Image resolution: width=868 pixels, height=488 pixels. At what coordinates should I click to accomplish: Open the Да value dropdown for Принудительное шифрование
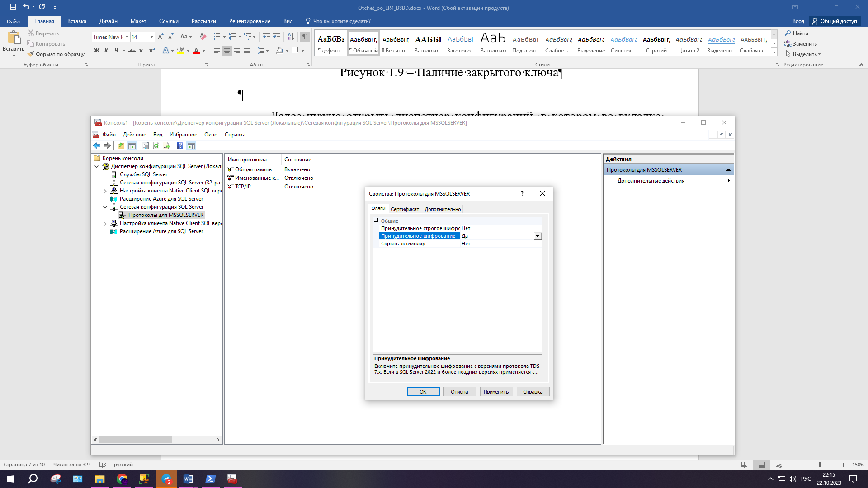538,236
